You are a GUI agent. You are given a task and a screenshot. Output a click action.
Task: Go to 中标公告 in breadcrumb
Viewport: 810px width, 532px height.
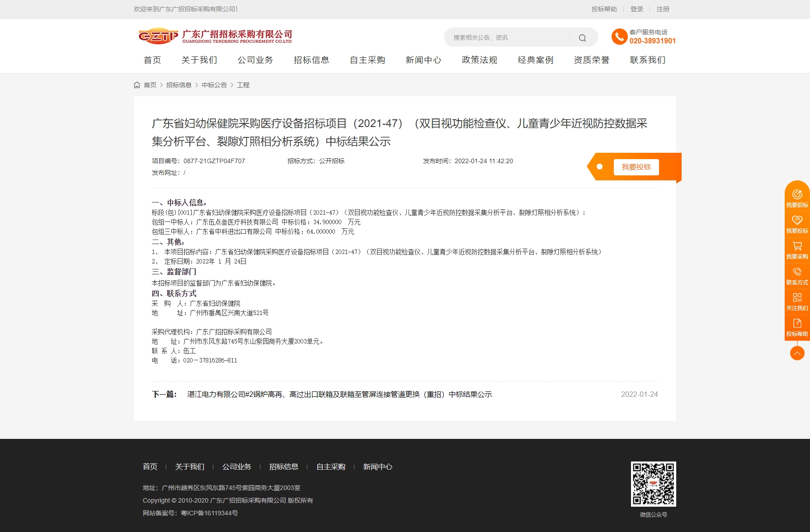pyautogui.click(x=214, y=85)
